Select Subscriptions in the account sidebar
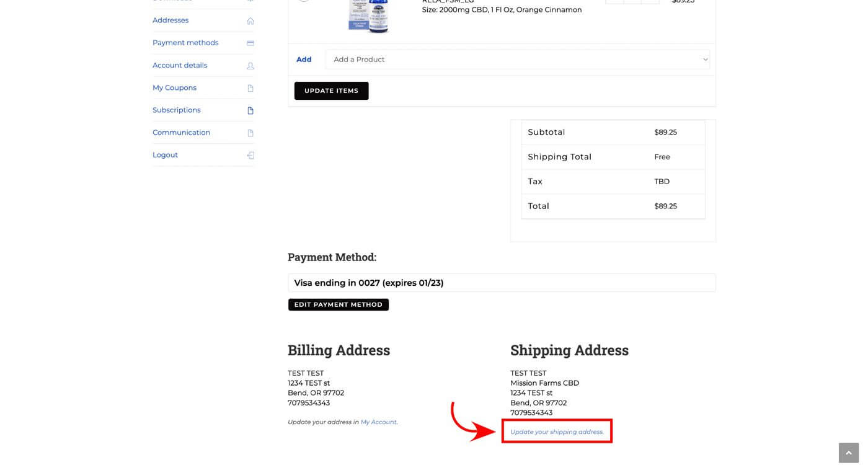 tap(177, 110)
